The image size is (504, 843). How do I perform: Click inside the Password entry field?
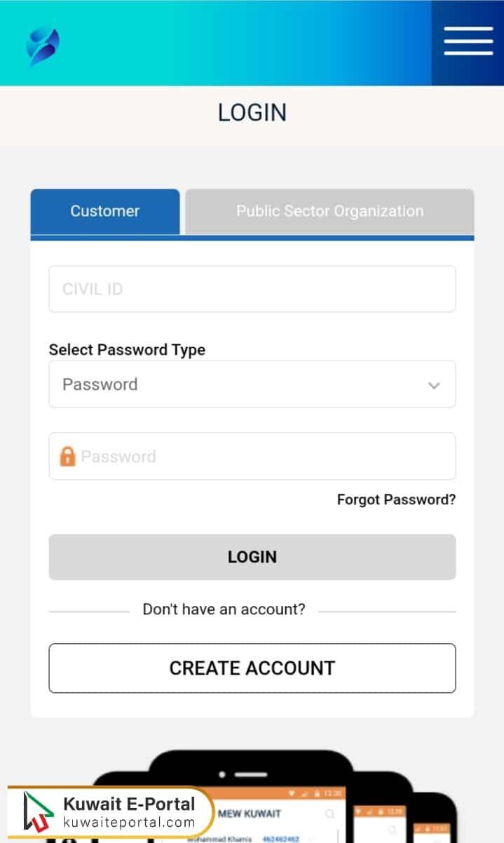point(252,456)
